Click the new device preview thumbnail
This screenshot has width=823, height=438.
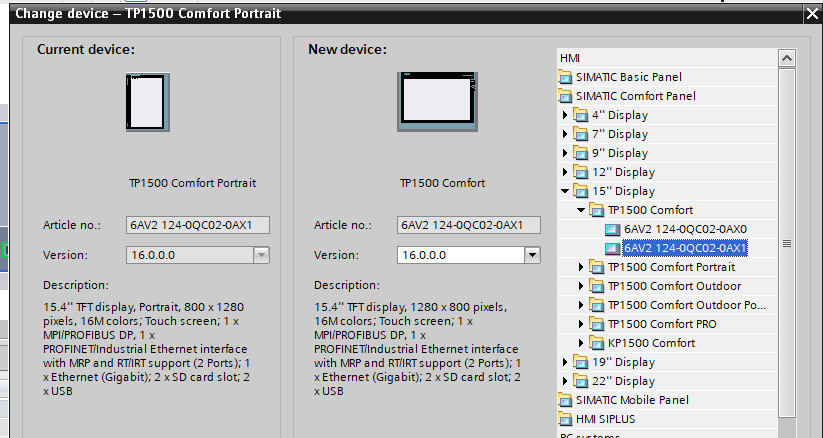point(442,103)
